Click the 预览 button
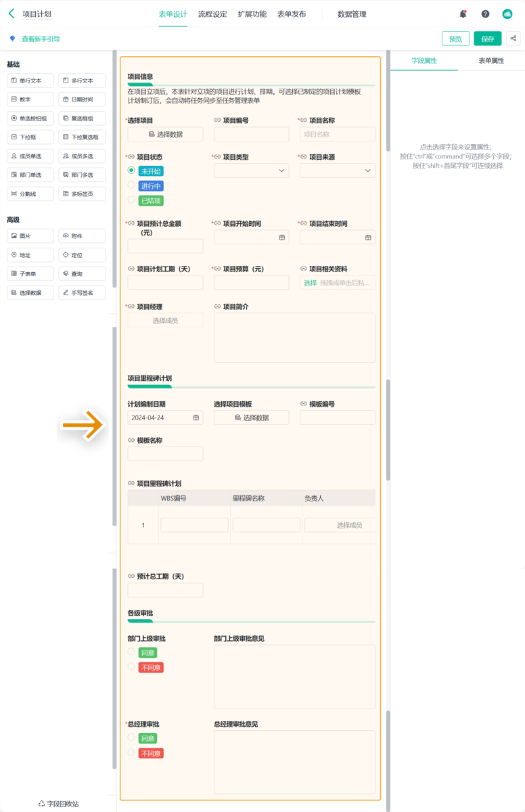The image size is (525, 812). (455, 39)
